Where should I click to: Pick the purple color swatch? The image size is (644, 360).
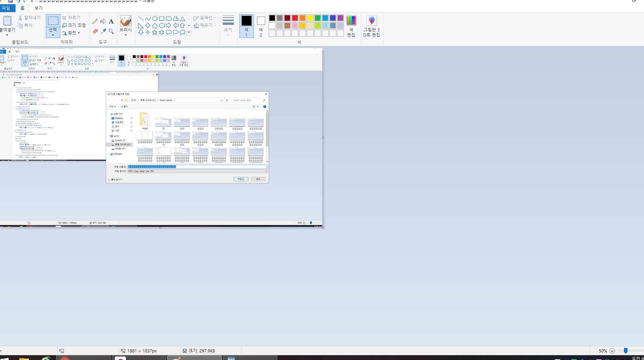[x=340, y=18]
